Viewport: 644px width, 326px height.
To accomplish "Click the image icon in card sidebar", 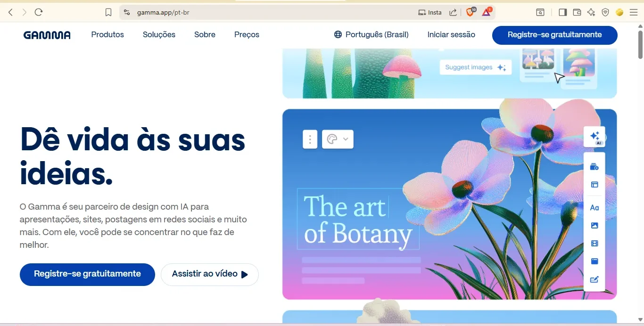I will [x=594, y=226].
